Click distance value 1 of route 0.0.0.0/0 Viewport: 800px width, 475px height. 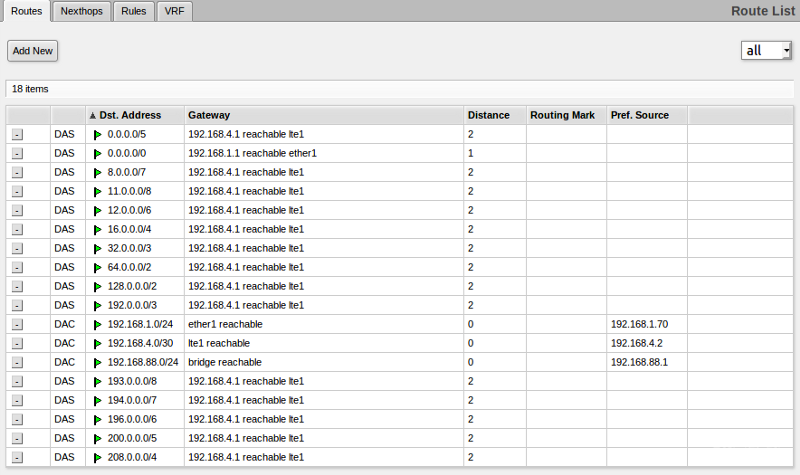click(470, 153)
